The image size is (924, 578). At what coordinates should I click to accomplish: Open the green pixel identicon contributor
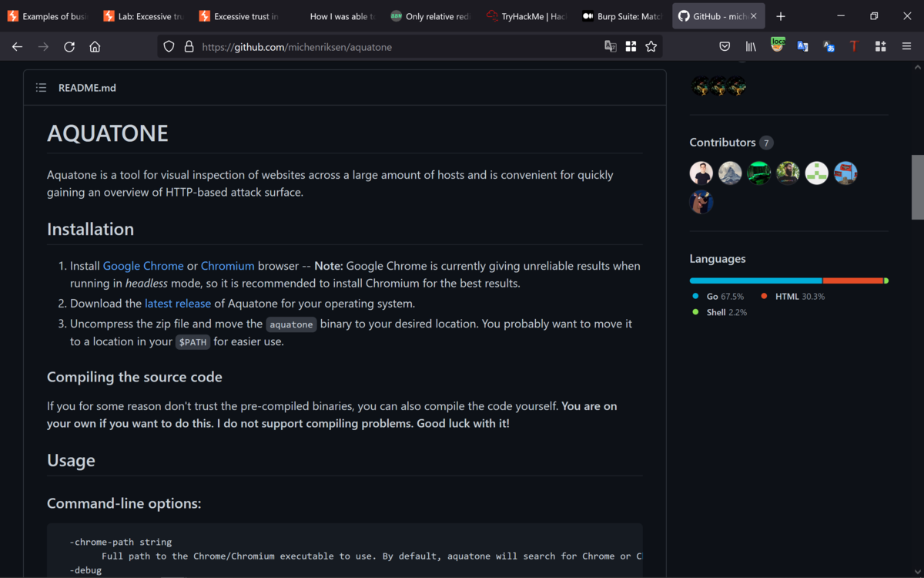pyautogui.click(x=817, y=173)
